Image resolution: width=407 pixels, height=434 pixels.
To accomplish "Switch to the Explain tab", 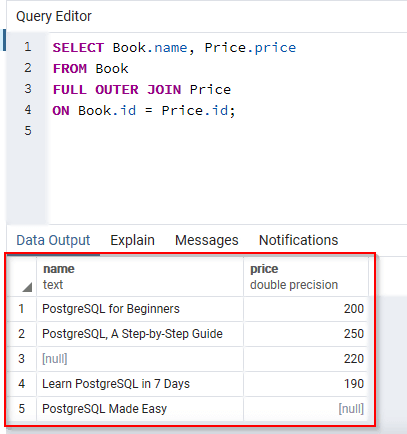I will [132, 240].
